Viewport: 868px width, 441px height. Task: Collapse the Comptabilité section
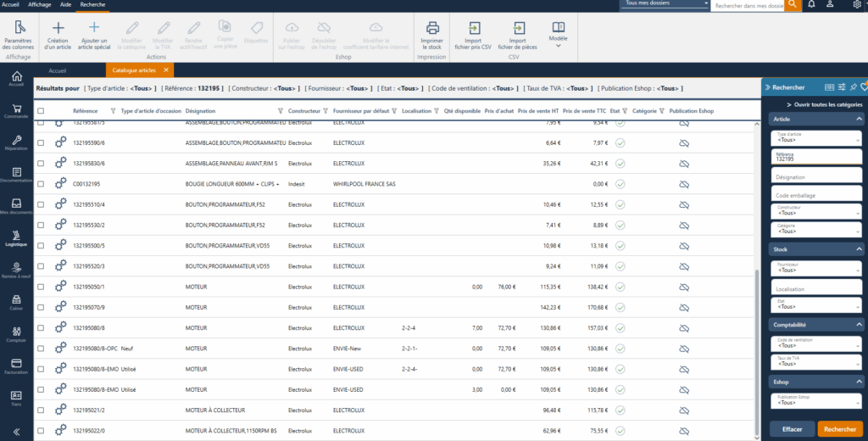point(859,325)
